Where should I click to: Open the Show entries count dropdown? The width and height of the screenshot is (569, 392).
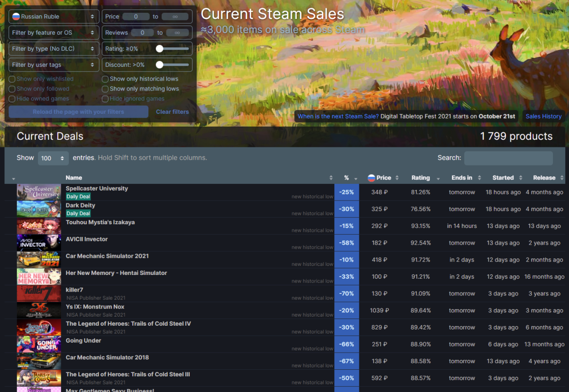coord(53,158)
